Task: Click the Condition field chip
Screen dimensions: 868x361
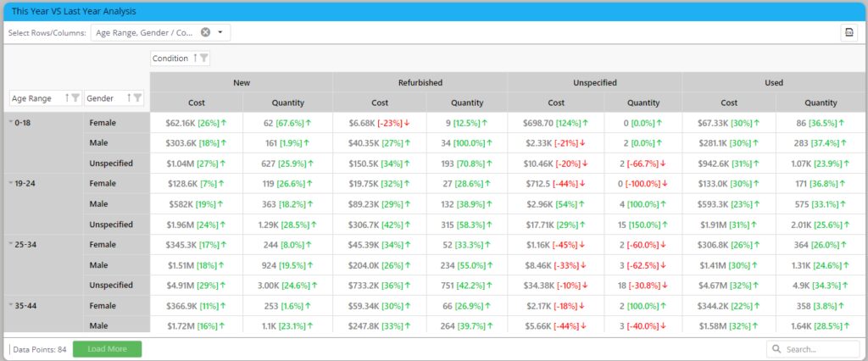Action: click(x=170, y=58)
